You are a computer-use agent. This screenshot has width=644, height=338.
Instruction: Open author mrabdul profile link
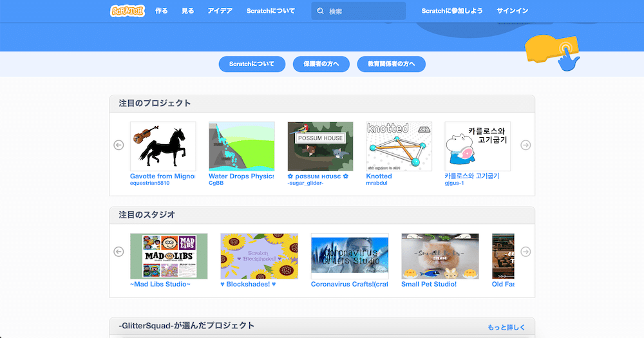coord(377,183)
